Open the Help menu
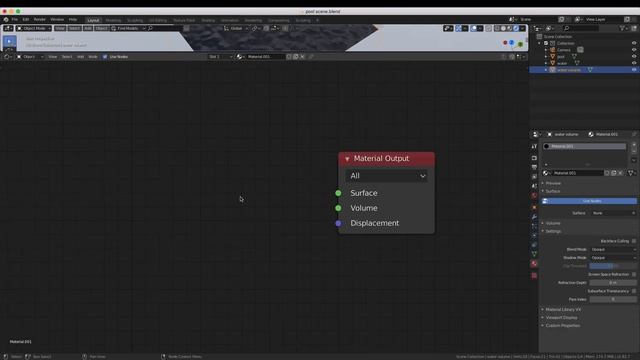 pyautogui.click(x=73, y=19)
